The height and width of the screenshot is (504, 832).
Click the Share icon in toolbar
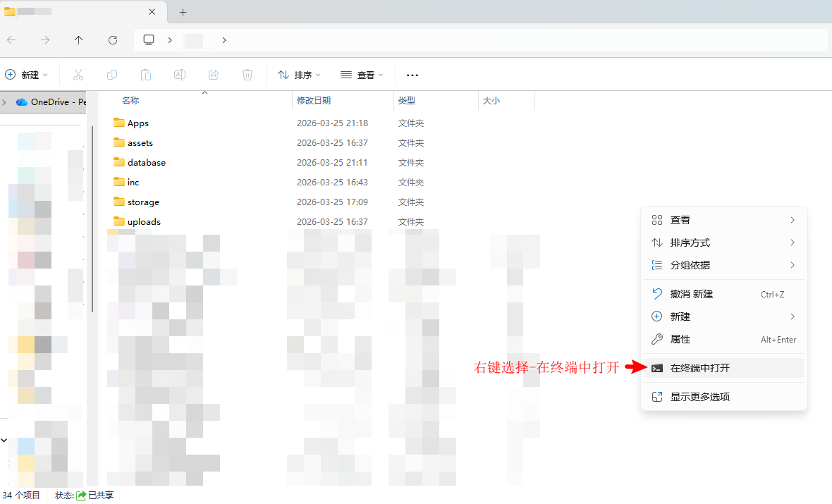click(214, 75)
